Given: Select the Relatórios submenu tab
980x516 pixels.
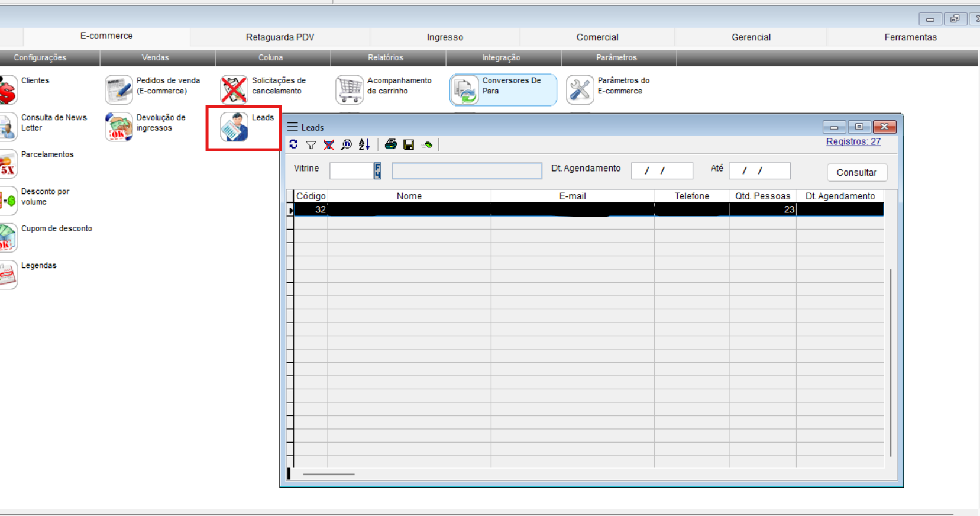Looking at the screenshot, I should 386,58.
